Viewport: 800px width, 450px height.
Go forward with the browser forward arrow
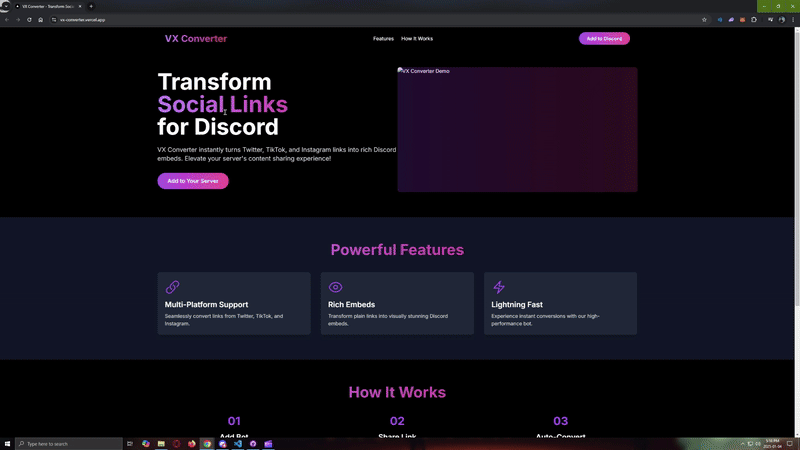point(18,20)
